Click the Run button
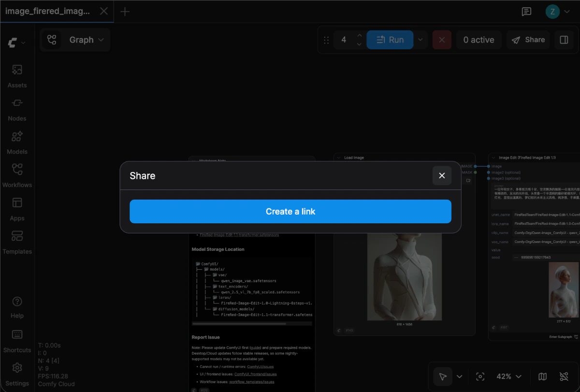This screenshot has width=580, height=392. coord(390,40)
